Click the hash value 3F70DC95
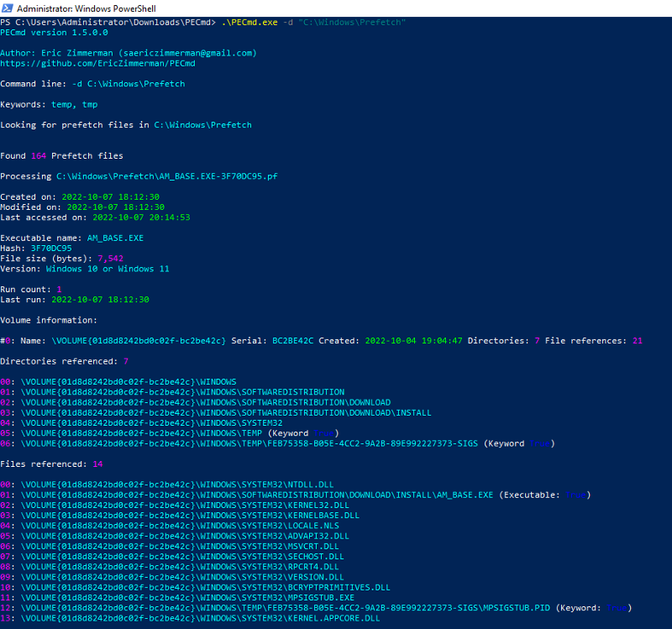The image size is (672, 629). coord(51,249)
